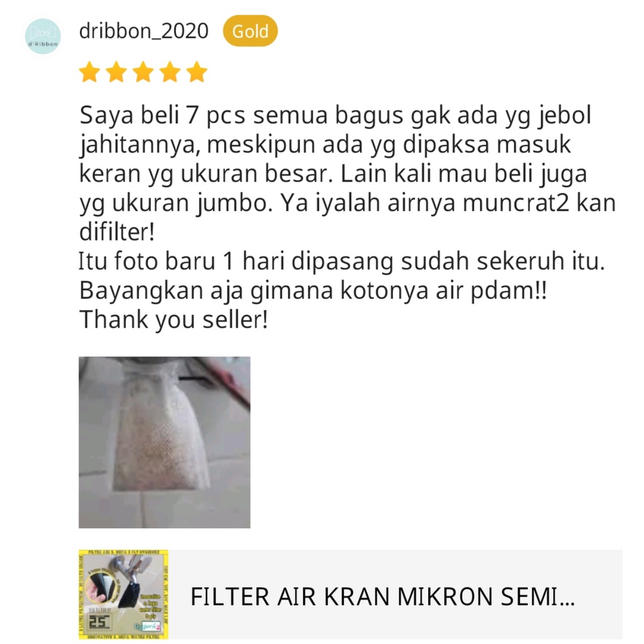Select the fourth rating star
644x644 pixels.
[x=170, y=72]
